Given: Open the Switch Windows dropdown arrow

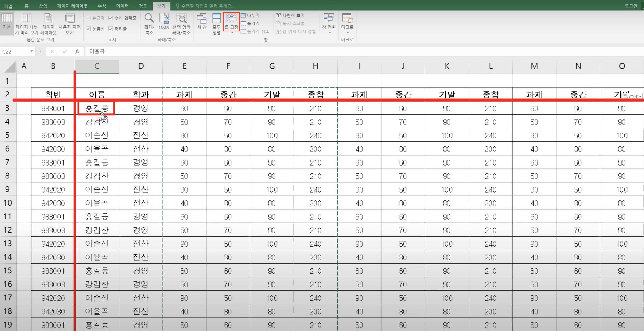Looking at the screenshot, I should [329, 32].
